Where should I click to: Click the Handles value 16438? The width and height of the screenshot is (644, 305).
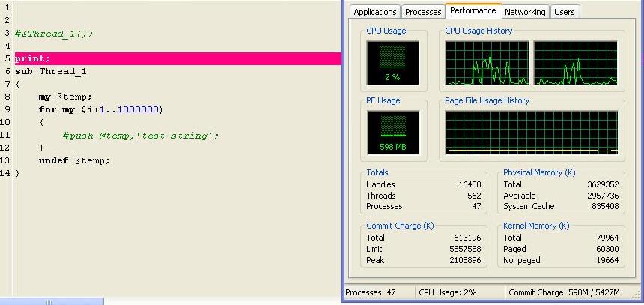click(x=470, y=184)
